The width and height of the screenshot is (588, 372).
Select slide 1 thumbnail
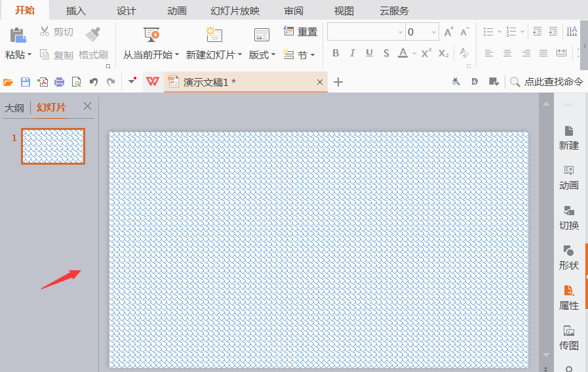click(x=53, y=146)
